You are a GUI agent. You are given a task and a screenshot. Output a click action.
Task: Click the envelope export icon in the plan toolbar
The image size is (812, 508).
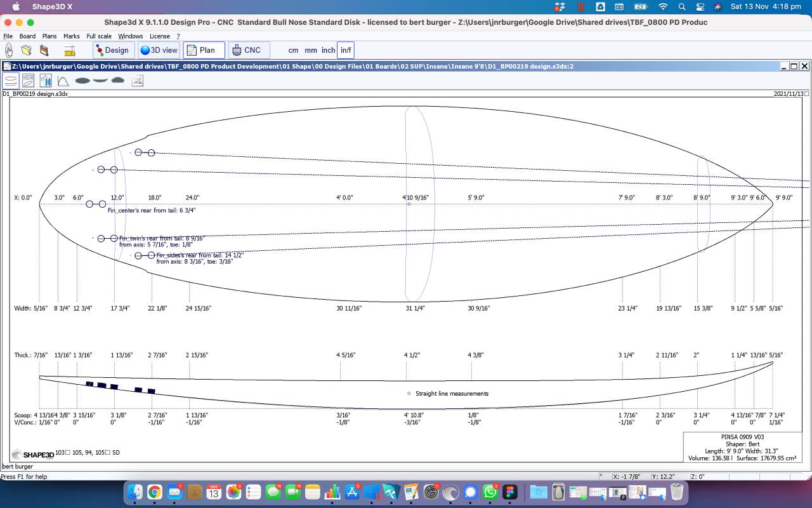pyautogui.click(x=137, y=81)
